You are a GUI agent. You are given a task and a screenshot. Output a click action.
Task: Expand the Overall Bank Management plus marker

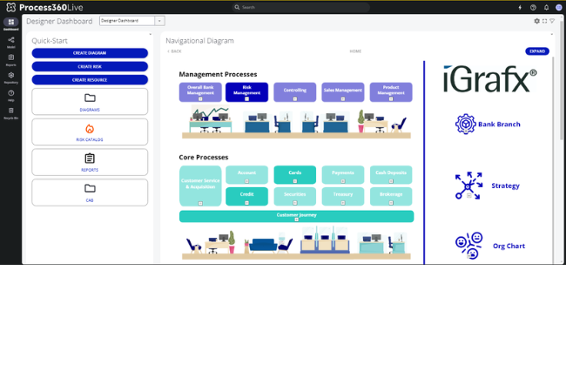200,99
